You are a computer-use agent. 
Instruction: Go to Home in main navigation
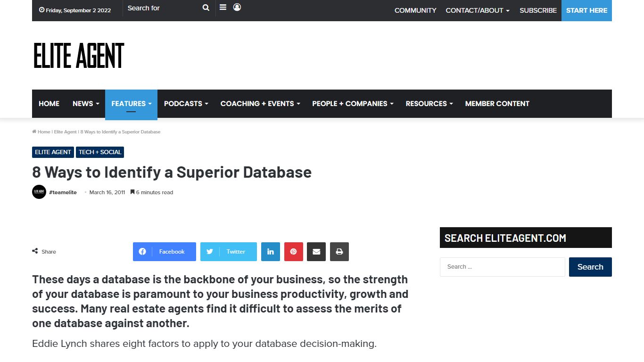point(49,104)
